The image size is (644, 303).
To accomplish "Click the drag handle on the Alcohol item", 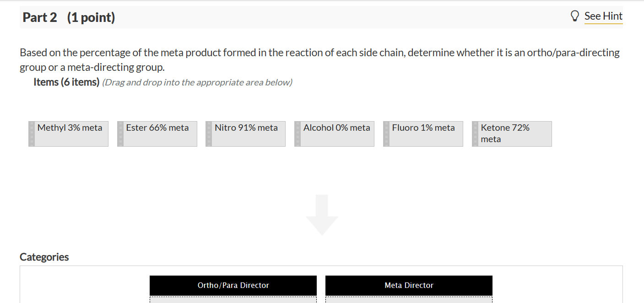I will tap(298, 133).
